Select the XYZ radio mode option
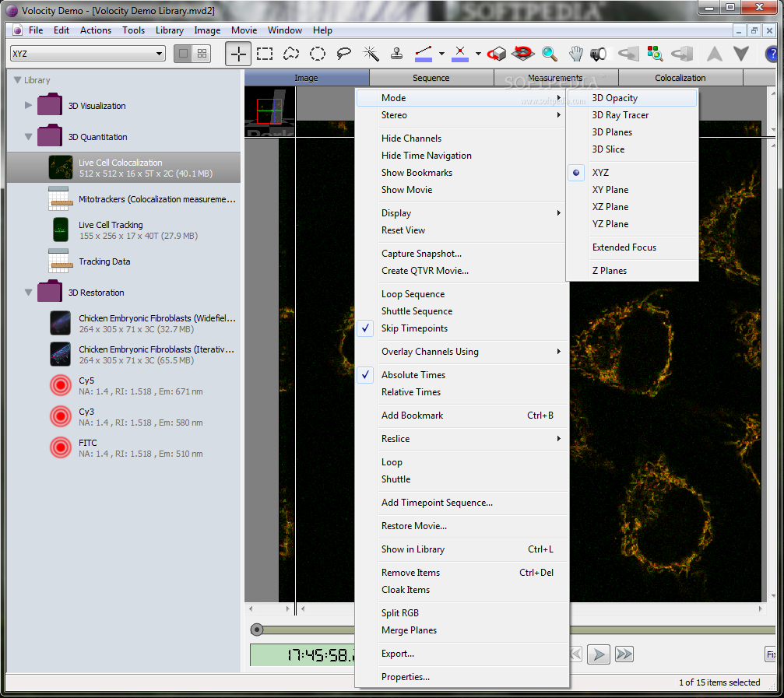The image size is (784, 698). click(600, 173)
